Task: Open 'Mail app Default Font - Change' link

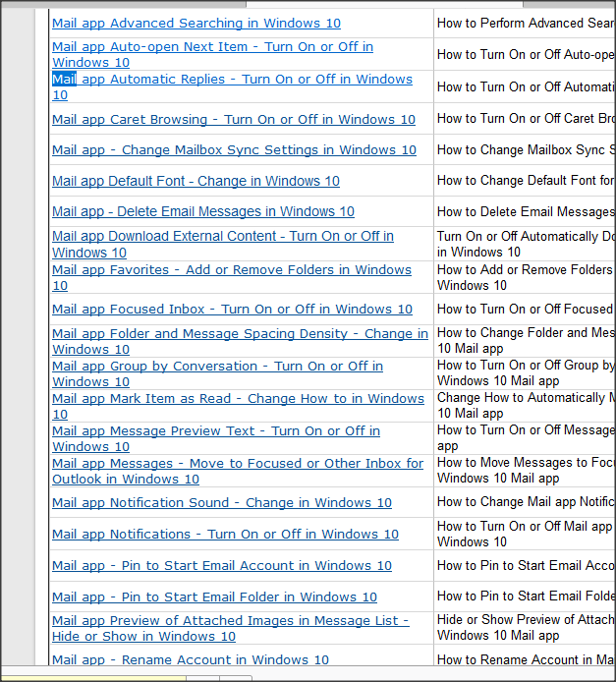Action: 196,181
